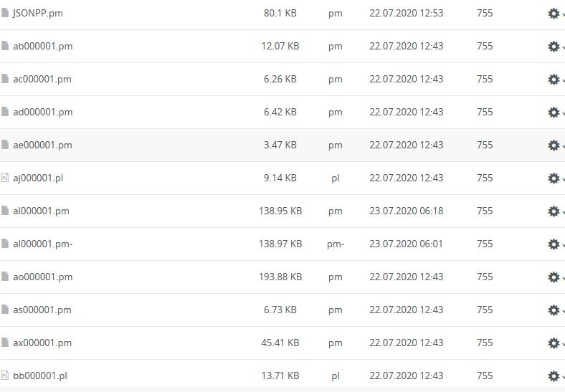Click the bb000001.pl file name
Screen dimensions: 565x392
[40, 376]
